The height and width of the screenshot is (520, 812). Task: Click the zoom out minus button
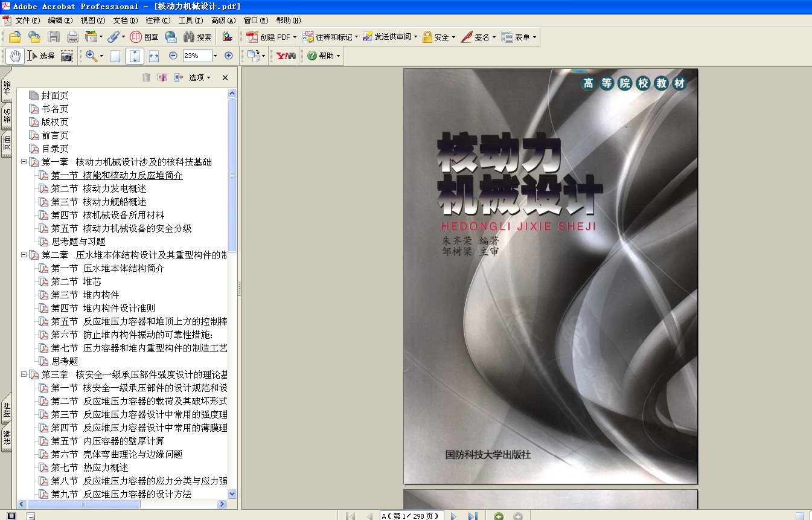(x=173, y=56)
